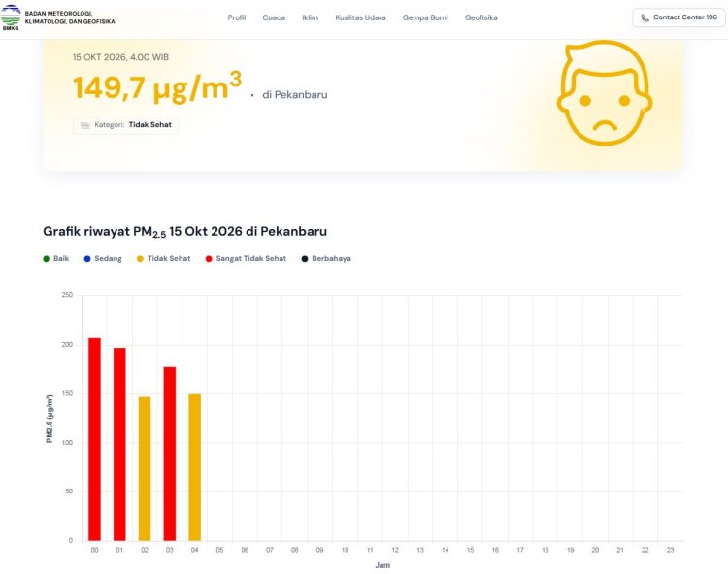Screen dimensions: 728x574
Task: Open the Geofisika menu
Action: 481,17
